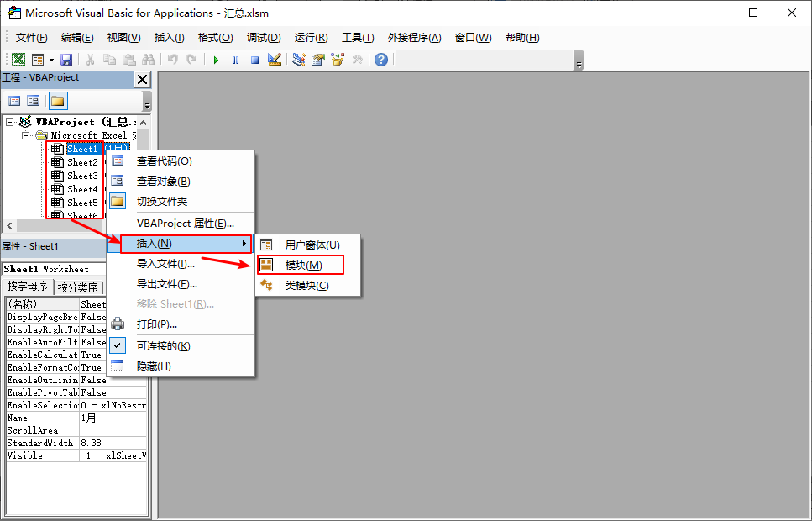
Task: Collapse the VBAProject tree node
Action: coord(9,123)
